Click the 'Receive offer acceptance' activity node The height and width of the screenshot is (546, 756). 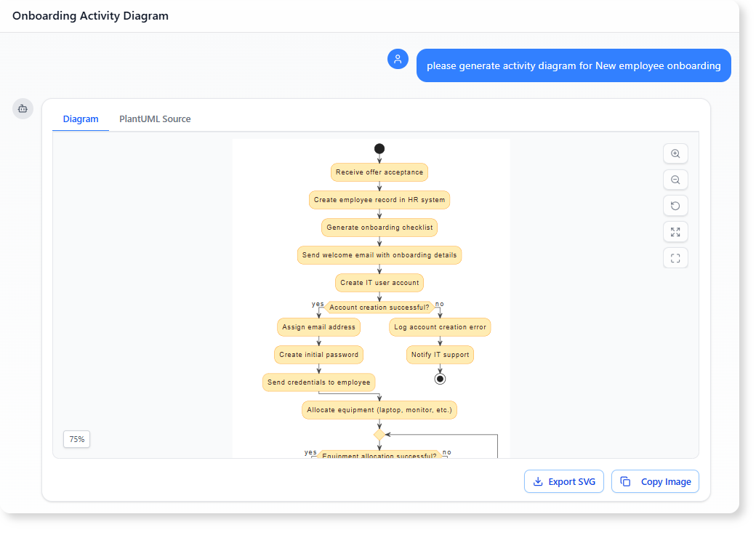379,172
